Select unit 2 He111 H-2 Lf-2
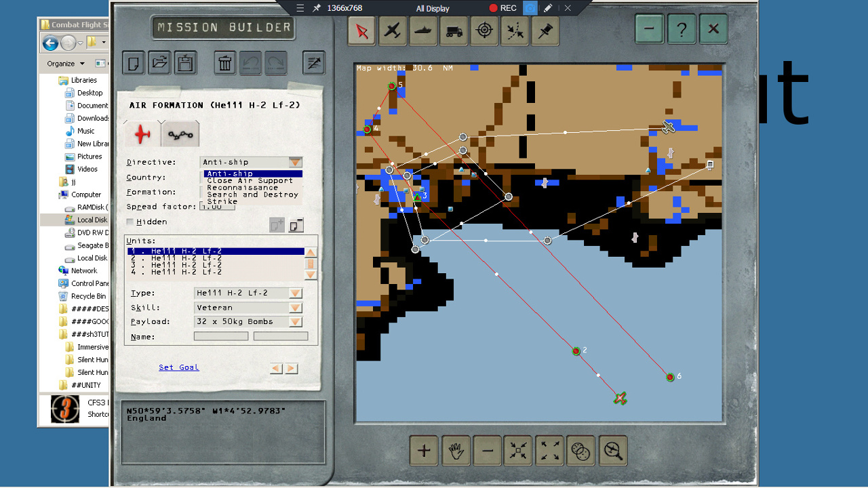This screenshot has height=488, width=868. tap(216, 258)
